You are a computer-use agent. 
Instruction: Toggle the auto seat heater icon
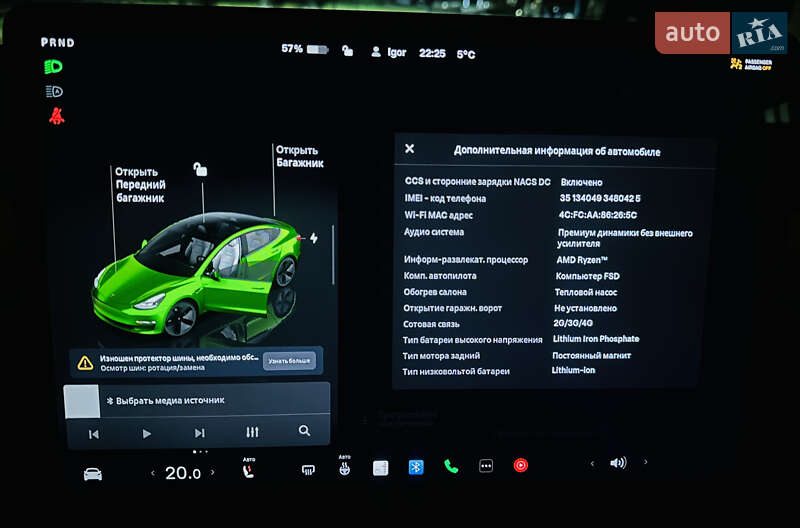coord(248,469)
